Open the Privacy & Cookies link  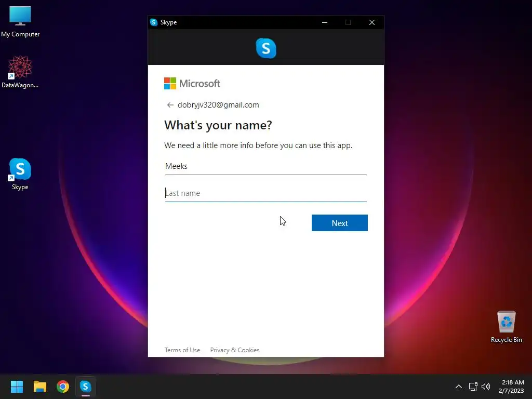[x=235, y=350]
